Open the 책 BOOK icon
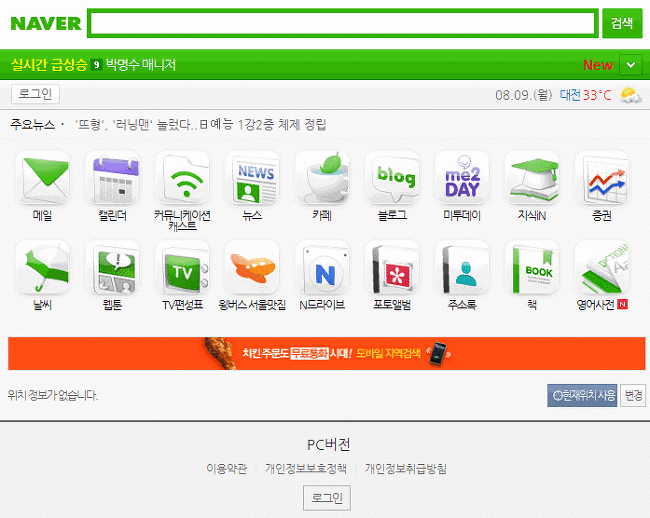The height and width of the screenshot is (518, 650). 532,269
